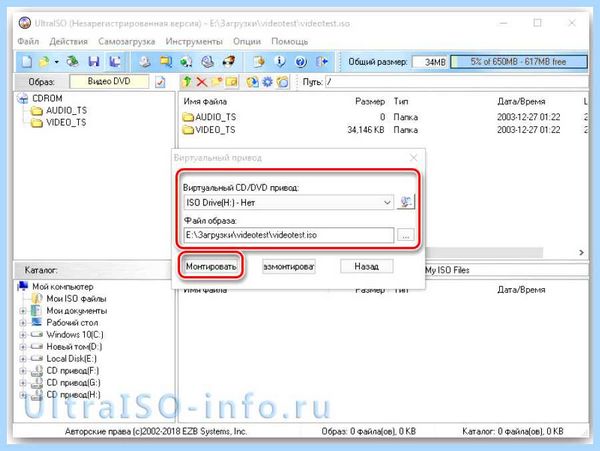Screen dimensions: 600x451
Task: Open the Опции menu
Action: coord(247,41)
